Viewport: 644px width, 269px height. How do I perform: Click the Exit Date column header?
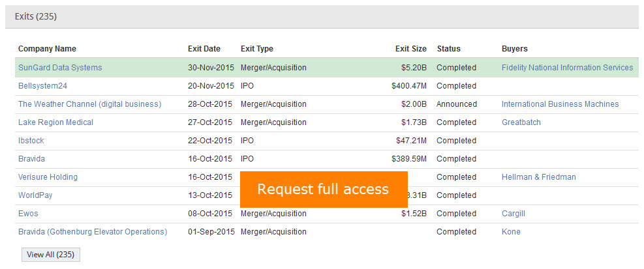click(204, 49)
